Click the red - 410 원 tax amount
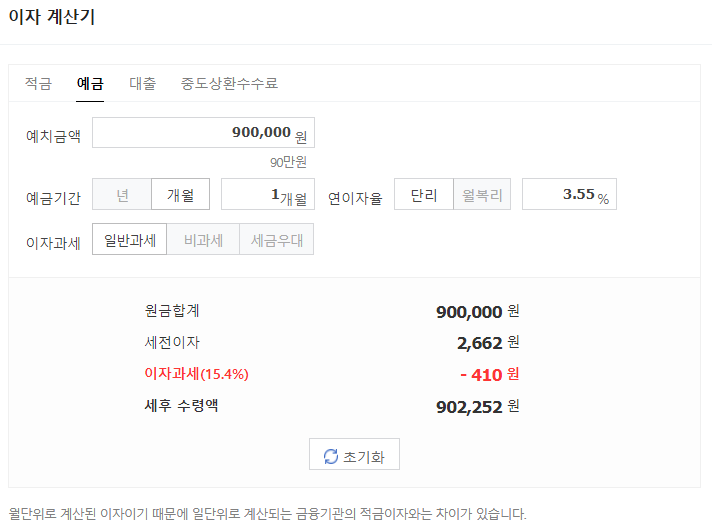 [490, 375]
